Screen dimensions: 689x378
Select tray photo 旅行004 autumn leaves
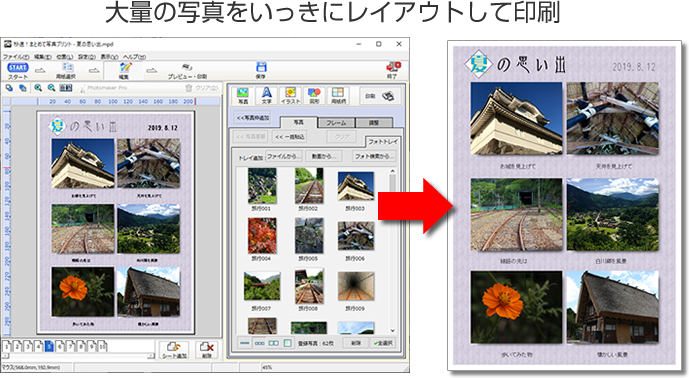coord(262,236)
